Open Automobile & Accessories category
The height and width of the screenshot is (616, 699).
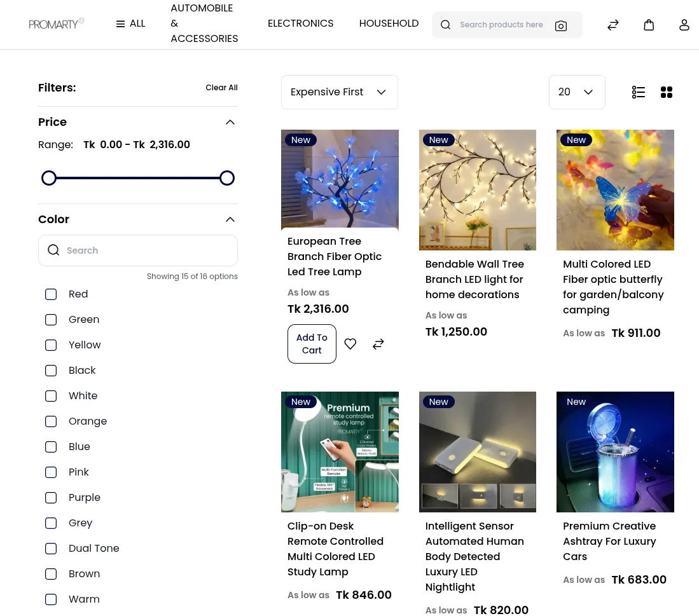(204, 24)
